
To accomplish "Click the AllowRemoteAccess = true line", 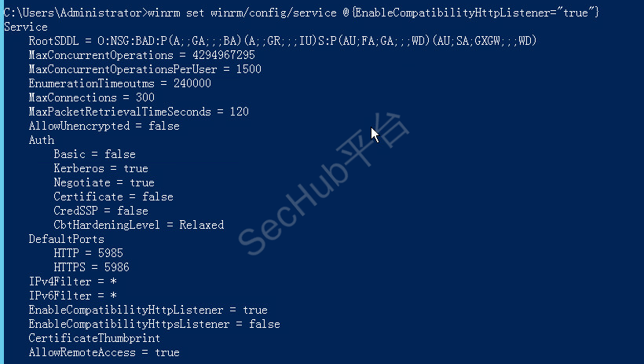I will pos(104,352).
